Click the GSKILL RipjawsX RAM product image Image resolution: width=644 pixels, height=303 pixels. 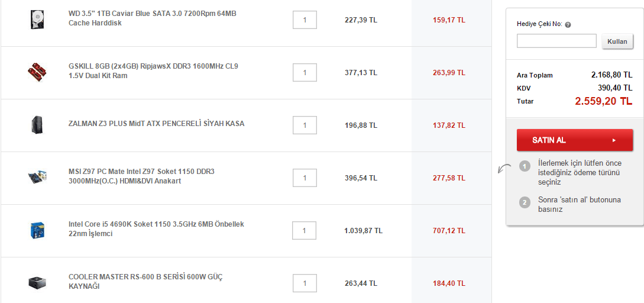37,72
